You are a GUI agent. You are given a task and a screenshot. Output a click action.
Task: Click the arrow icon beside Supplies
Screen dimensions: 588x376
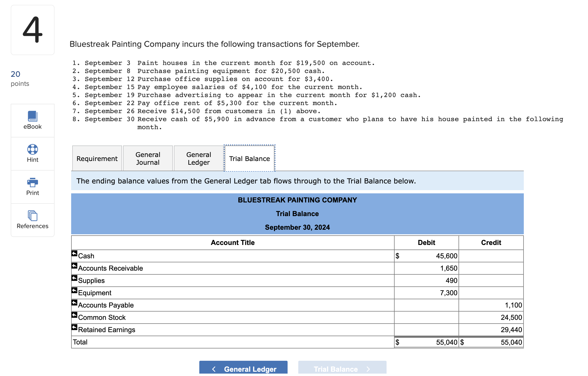coord(74,278)
